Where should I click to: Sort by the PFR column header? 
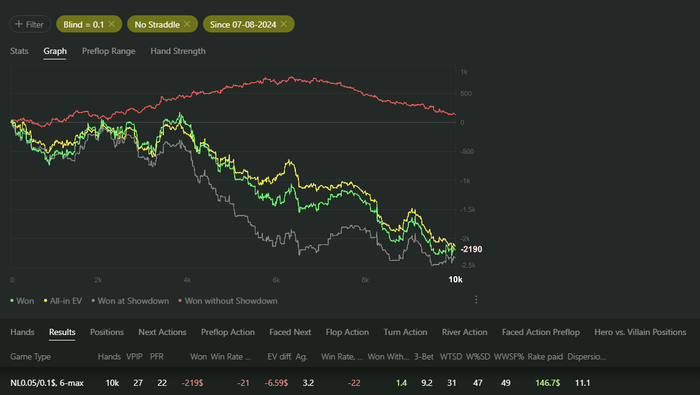tap(157, 357)
